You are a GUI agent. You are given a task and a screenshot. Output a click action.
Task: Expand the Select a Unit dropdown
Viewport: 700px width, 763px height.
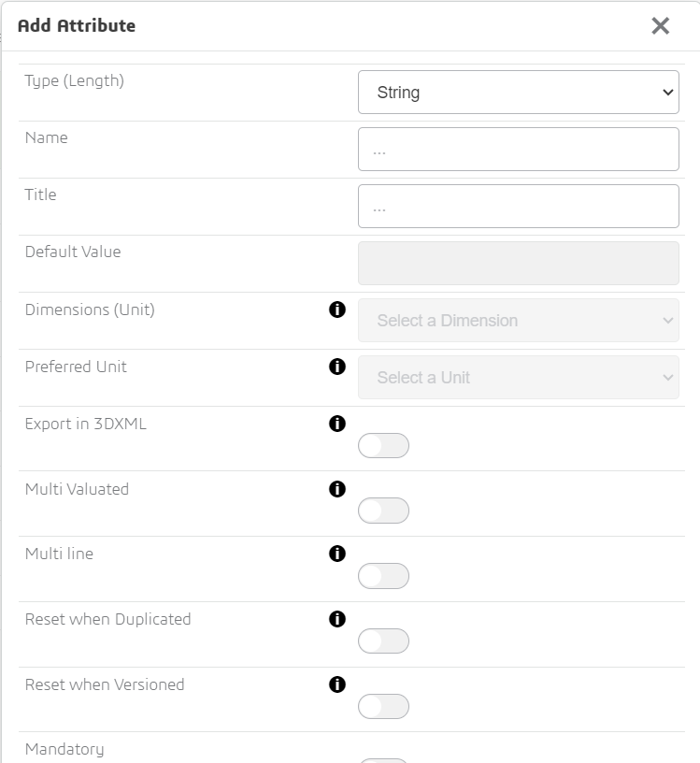518,378
